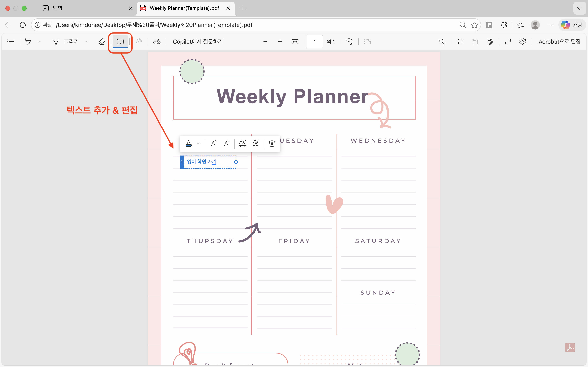This screenshot has width=588, height=367.
Task: Select the highlighter tool
Action: (28, 42)
